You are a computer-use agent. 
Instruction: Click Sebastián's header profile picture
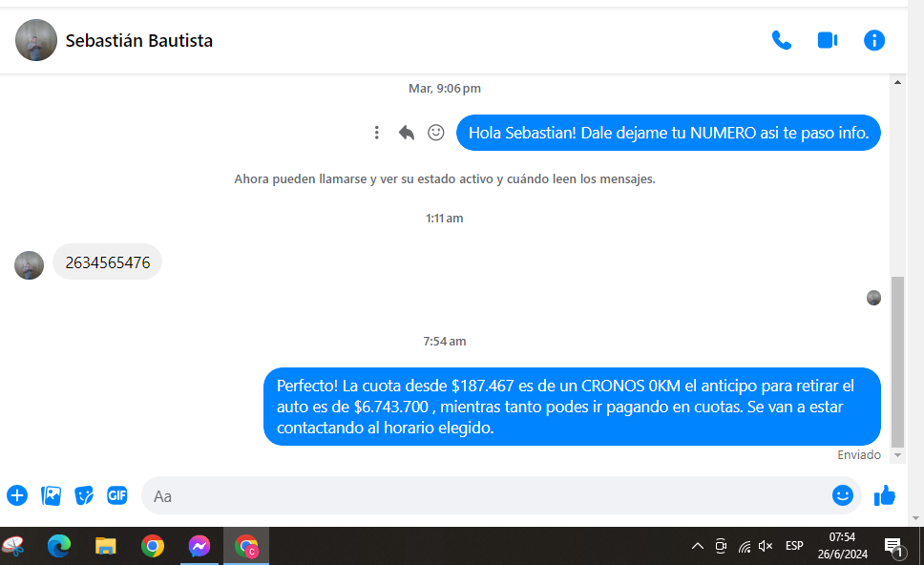(x=36, y=40)
